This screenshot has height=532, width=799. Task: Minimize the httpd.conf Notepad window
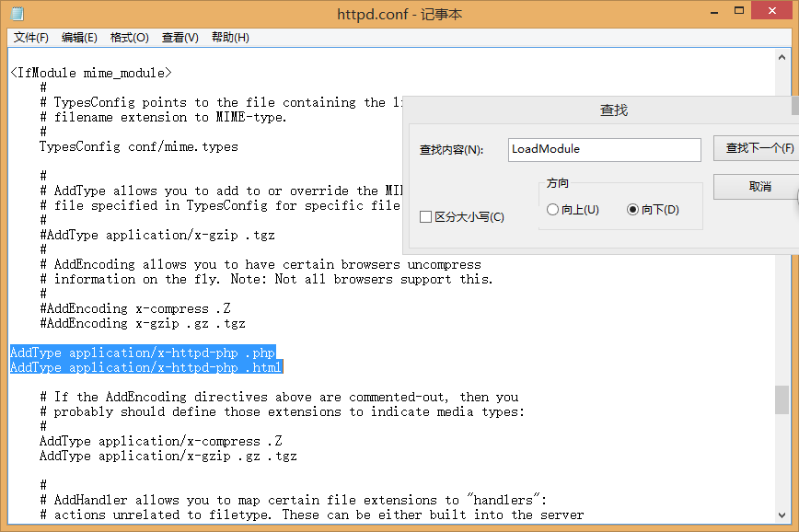point(714,11)
